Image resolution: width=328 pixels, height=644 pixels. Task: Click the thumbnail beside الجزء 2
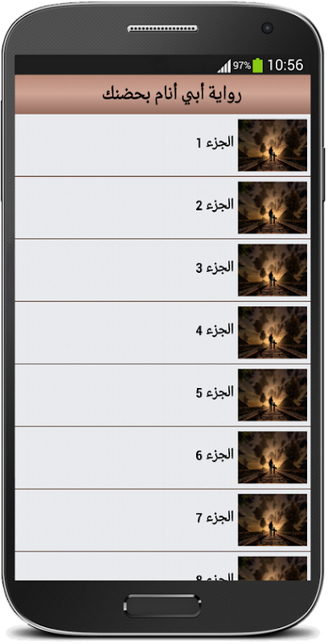pyautogui.click(x=273, y=208)
